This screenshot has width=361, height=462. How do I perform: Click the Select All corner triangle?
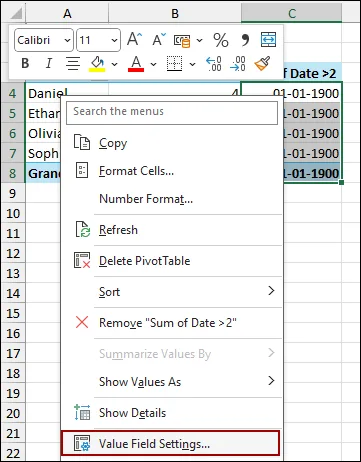click(15, 13)
